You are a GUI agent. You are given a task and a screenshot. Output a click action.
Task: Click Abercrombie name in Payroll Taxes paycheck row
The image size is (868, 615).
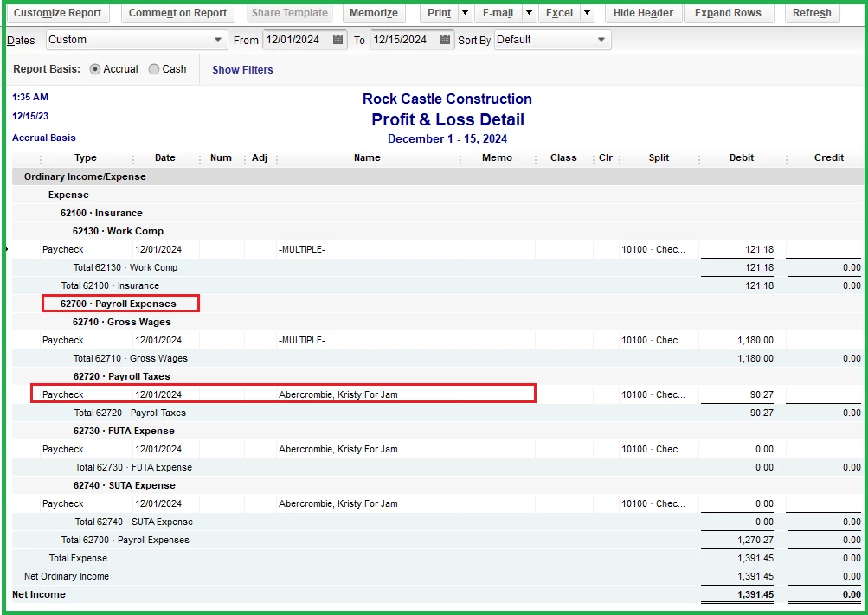click(338, 395)
